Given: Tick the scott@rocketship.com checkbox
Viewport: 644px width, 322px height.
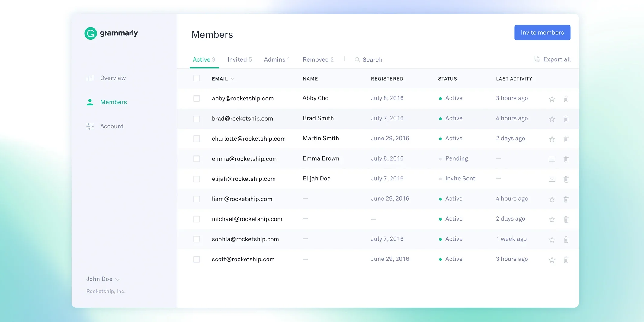Looking at the screenshot, I should (x=197, y=259).
